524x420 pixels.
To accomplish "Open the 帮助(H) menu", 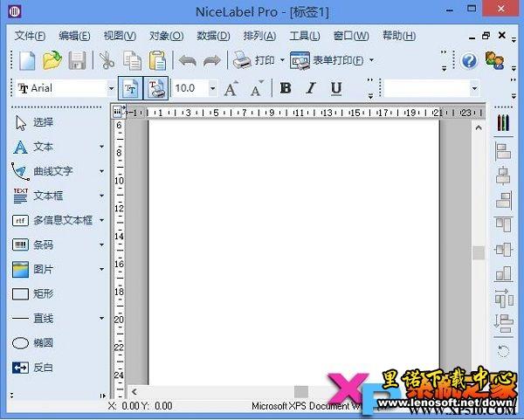I will coord(399,36).
